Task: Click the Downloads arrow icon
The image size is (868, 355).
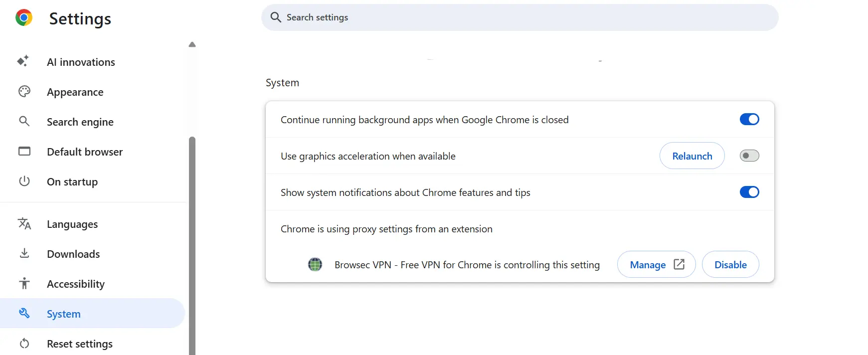Action: [23, 254]
